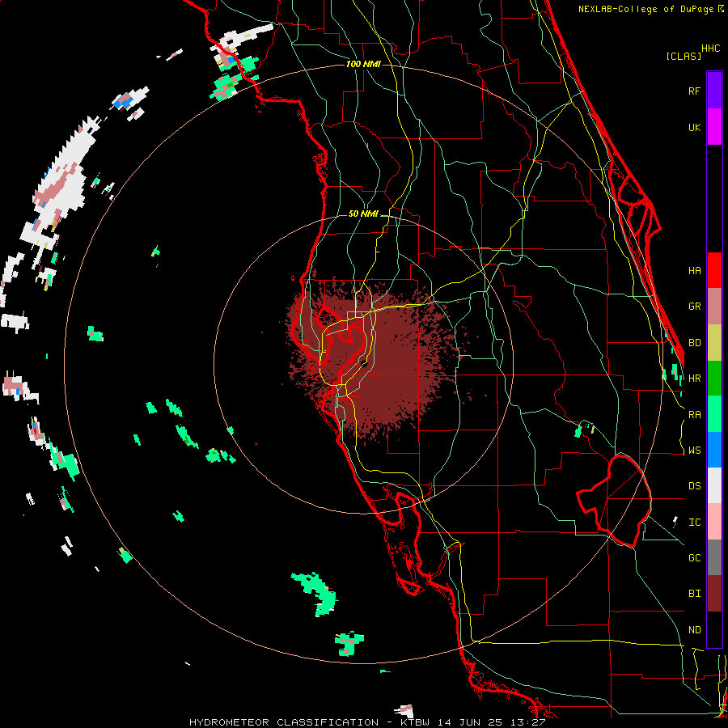Click the HYDROMETEOR CLASSIFICATION title text
The height and width of the screenshot is (728, 728).
coord(284,722)
